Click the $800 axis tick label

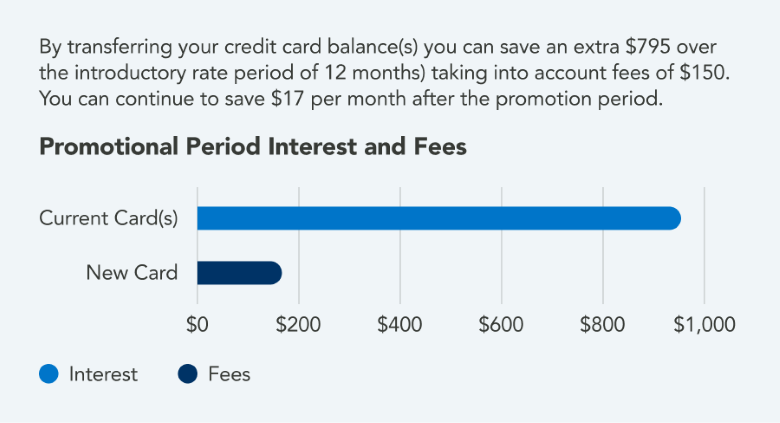(602, 325)
